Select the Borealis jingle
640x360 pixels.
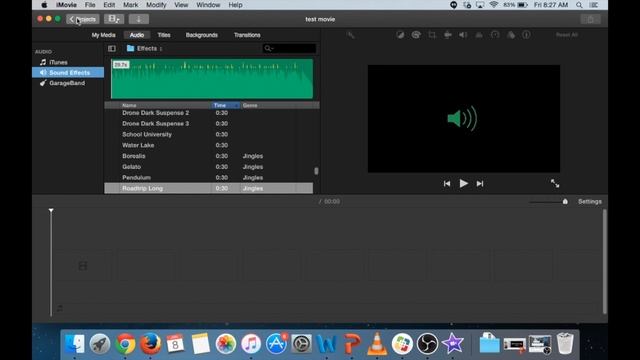pos(209,156)
